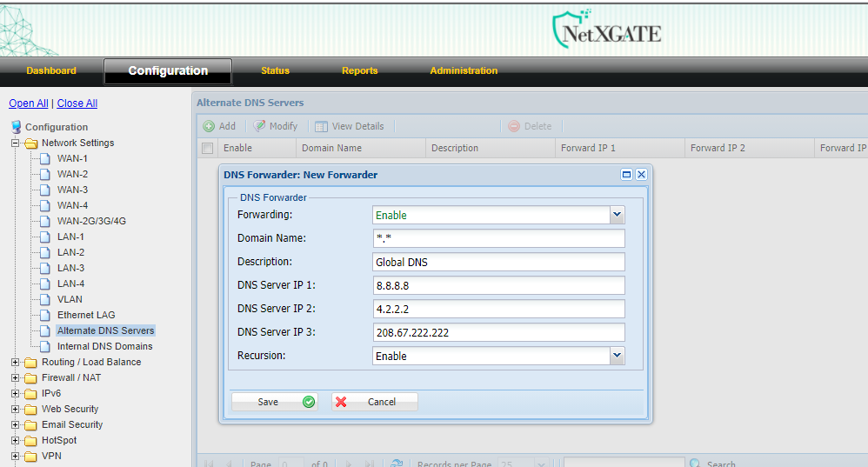Click the Search magnifier icon
Screen dimensions: 868x467
(x=695, y=464)
